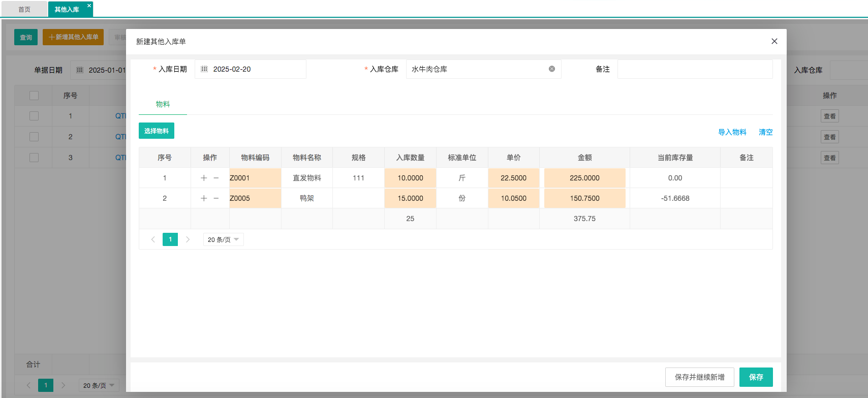Remove the Z0005 row with minus icon

pyautogui.click(x=216, y=198)
